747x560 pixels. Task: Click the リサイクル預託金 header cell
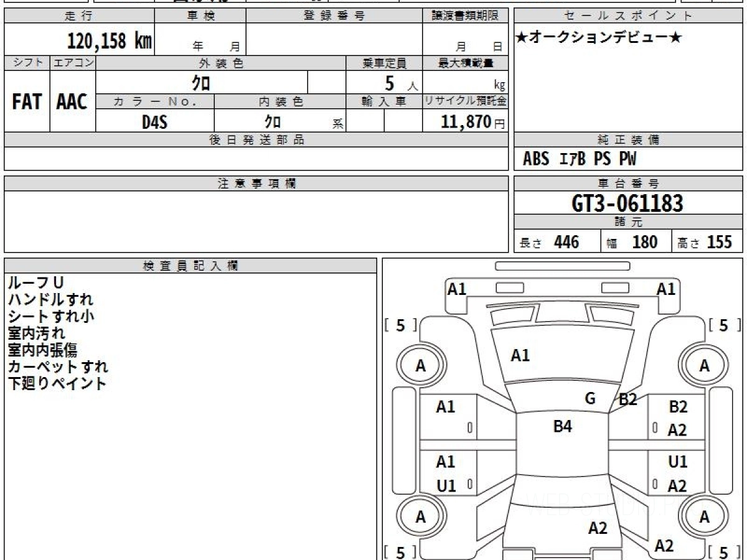pyautogui.click(x=466, y=102)
